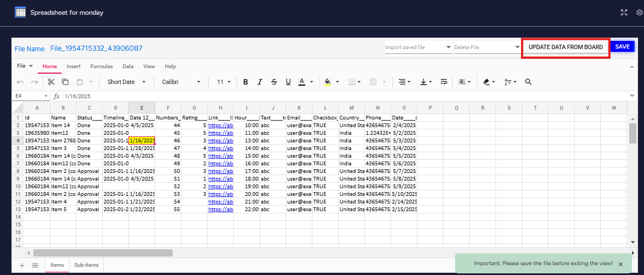Click the spreadsheet app logo icon
The height and width of the screenshot is (275, 644).
click(x=20, y=13)
